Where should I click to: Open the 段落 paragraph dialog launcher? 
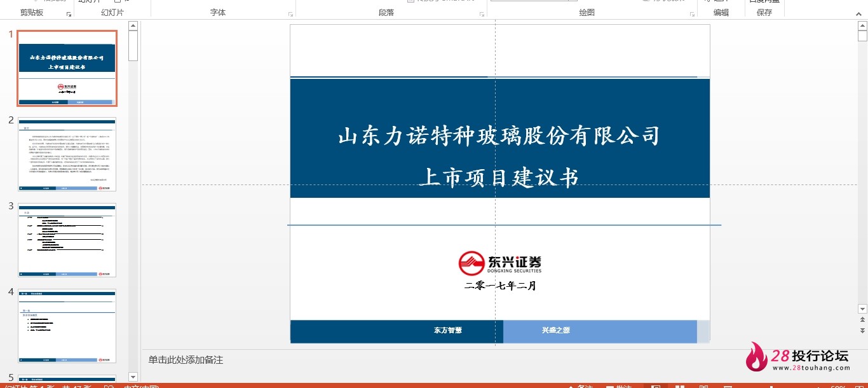482,13
